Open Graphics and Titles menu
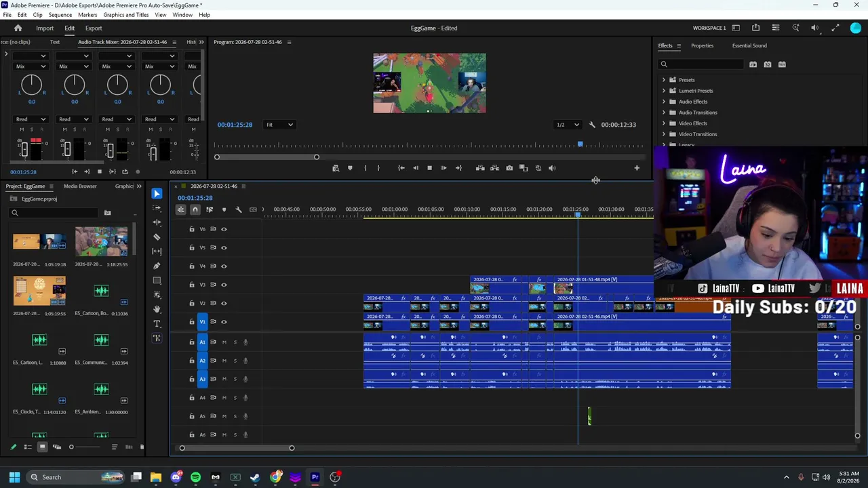 (x=126, y=15)
